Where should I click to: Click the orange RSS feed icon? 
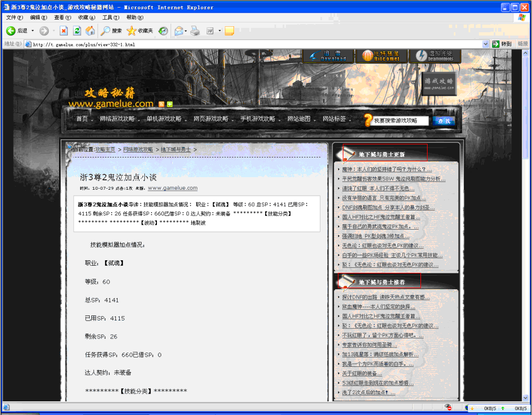[161, 104]
